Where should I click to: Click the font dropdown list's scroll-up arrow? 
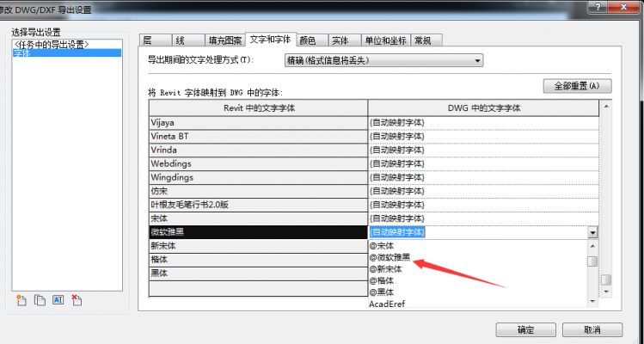(592, 246)
